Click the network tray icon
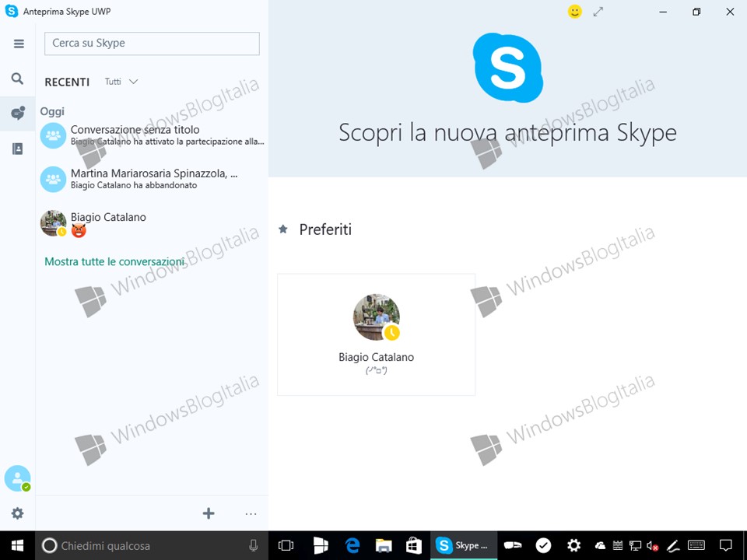747x560 pixels. (x=635, y=546)
